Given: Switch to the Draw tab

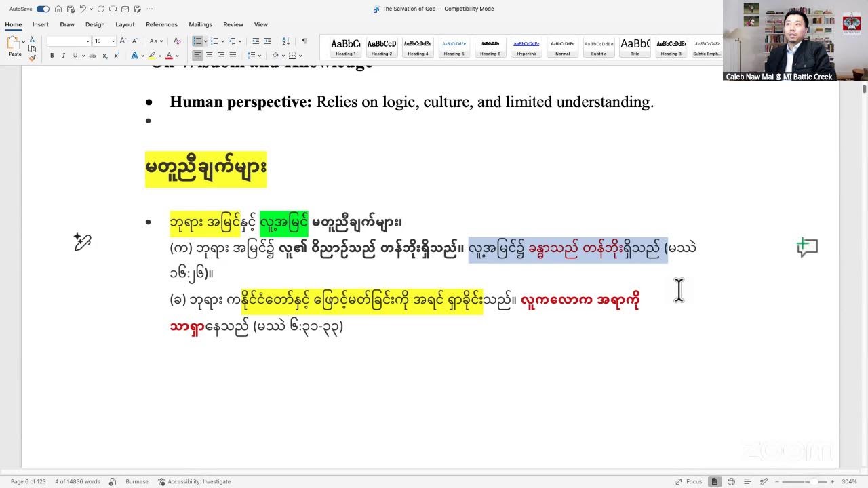Looking at the screenshot, I should click(x=67, y=24).
